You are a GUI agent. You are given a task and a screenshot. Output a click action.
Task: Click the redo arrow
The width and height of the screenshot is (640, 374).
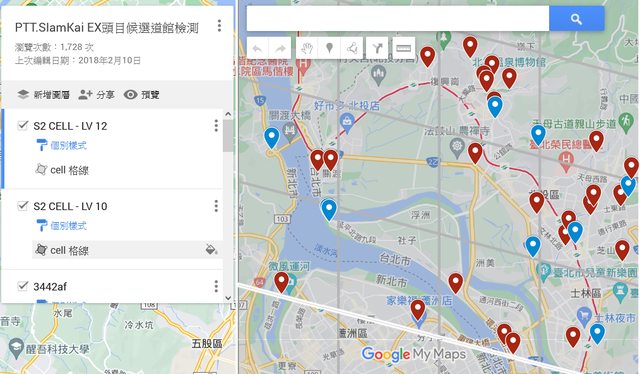pos(280,49)
